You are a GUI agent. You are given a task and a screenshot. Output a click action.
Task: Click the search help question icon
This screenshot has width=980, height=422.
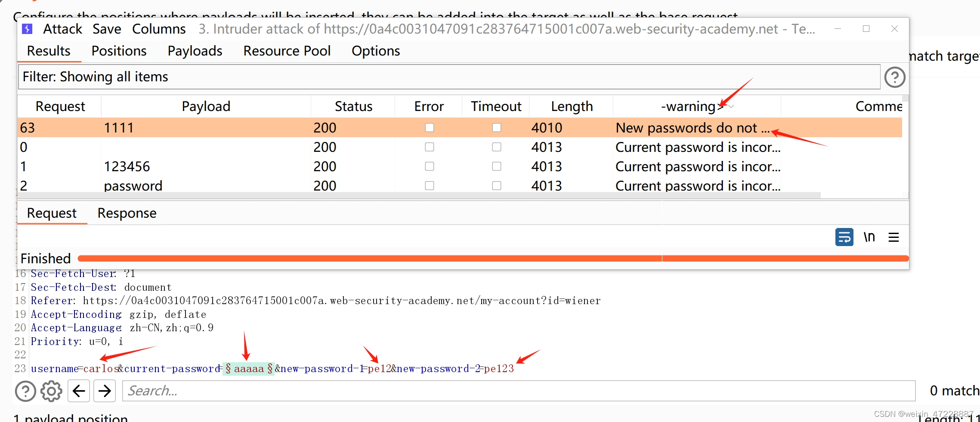pyautogui.click(x=25, y=391)
